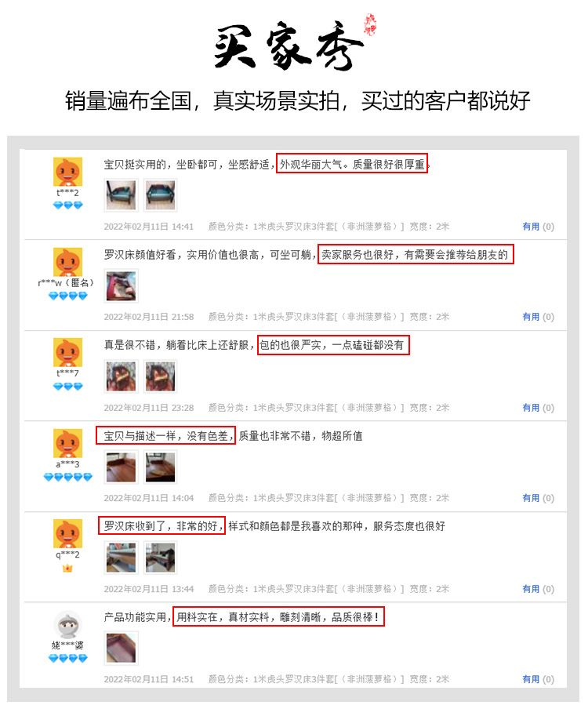Mark the 21:58 review as 有用
The image size is (588, 705).
point(538,317)
